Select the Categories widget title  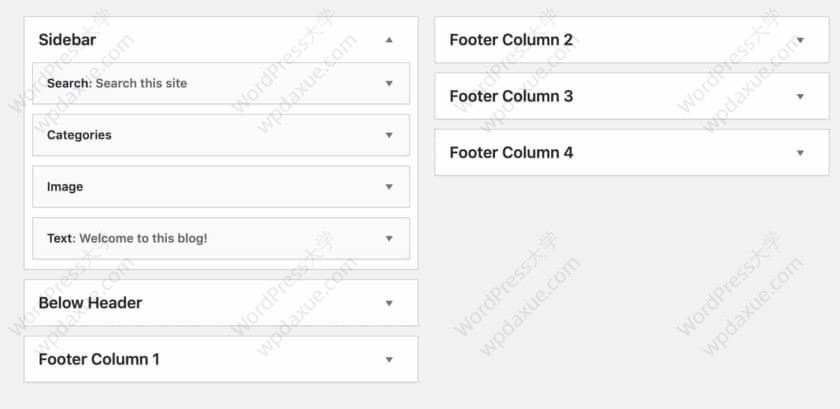coord(79,135)
